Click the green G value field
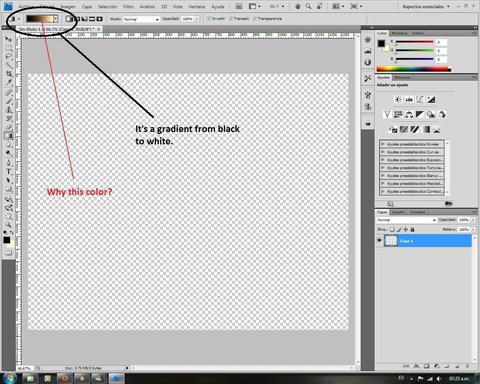 [x=441, y=51]
